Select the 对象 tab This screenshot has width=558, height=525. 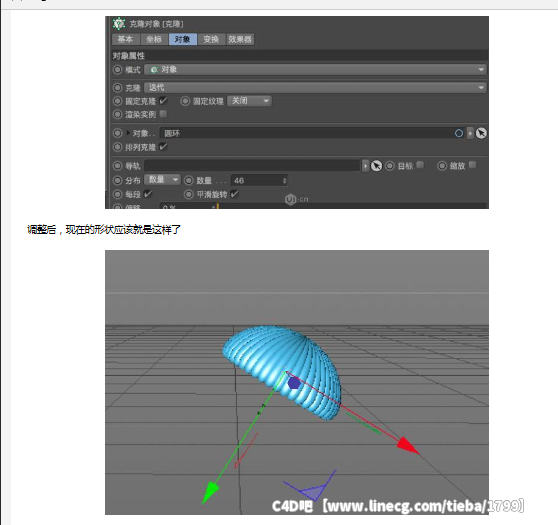point(183,39)
